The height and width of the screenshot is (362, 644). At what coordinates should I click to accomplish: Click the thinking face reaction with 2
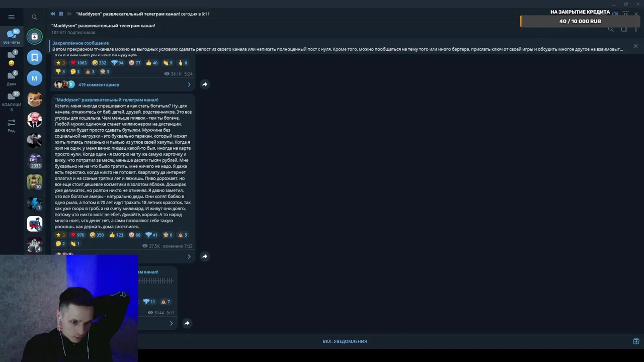tap(61, 243)
